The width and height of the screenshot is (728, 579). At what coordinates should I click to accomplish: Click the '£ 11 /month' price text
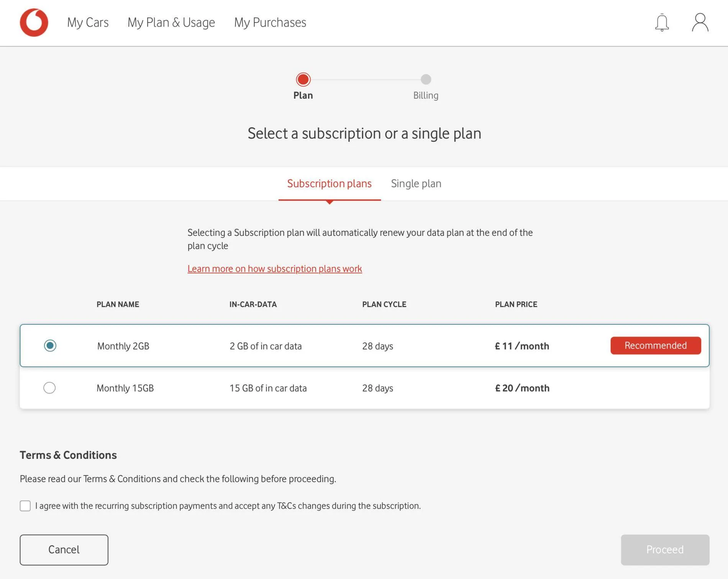[x=522, y=346]
